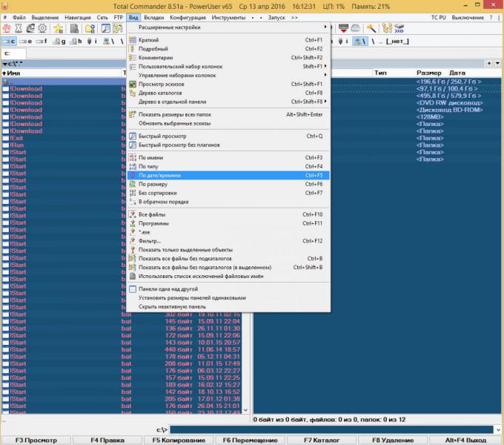
Task: Select drive c in left drive bar
Action: [x=9, y=41]
